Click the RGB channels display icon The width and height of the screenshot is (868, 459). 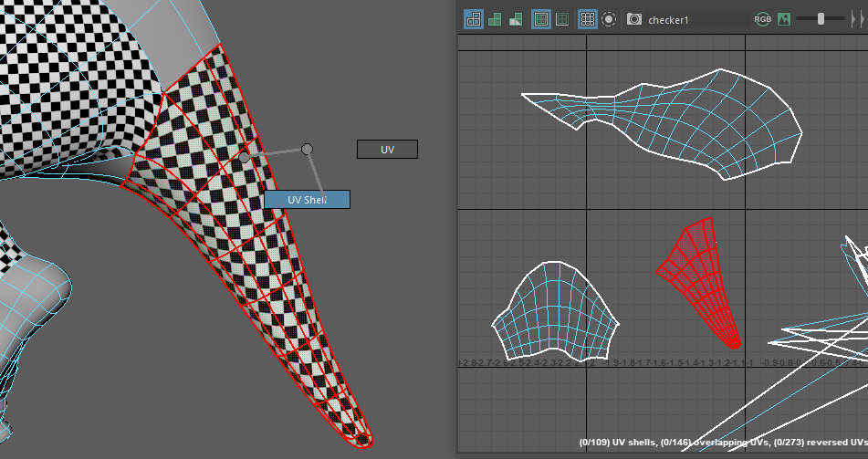[x=762, y=19]
